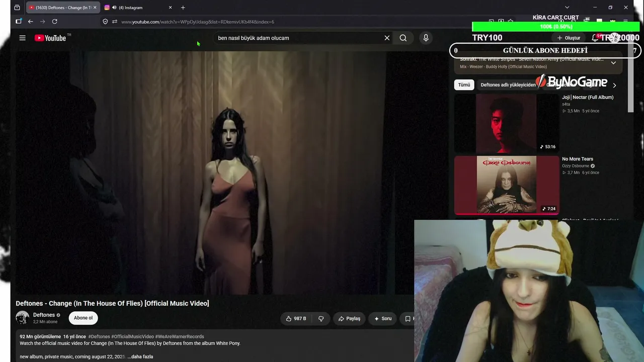Image resolution: width=644 pixels, height=362 pixels.
Task: Share the video with Paylaş
Action: (349, 319)
